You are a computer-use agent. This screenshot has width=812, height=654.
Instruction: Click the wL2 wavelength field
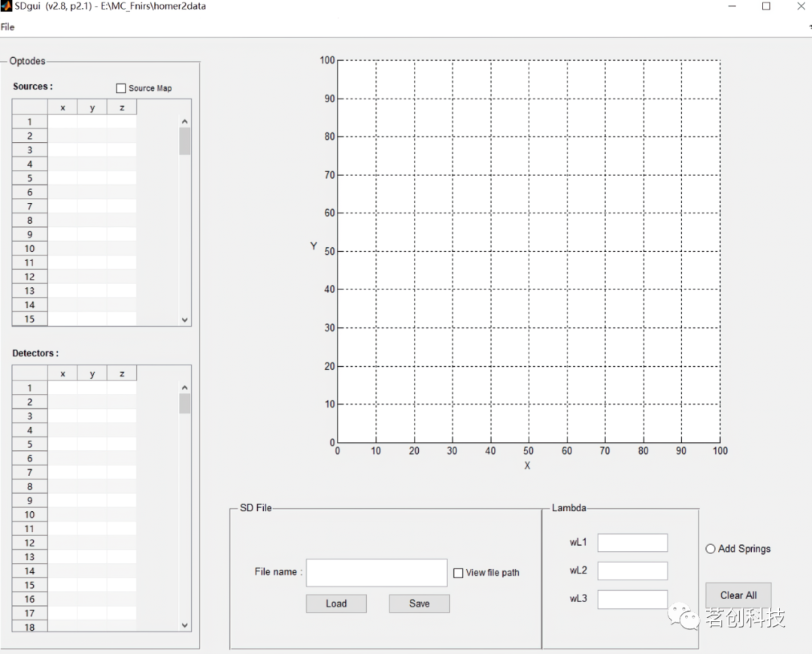pos(632,571)
